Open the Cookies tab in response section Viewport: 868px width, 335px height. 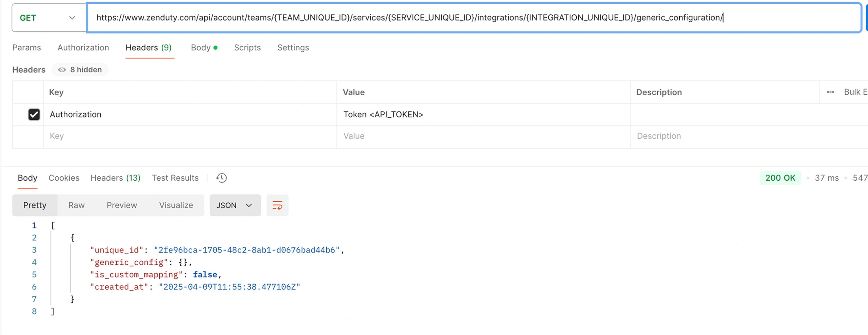64,178
